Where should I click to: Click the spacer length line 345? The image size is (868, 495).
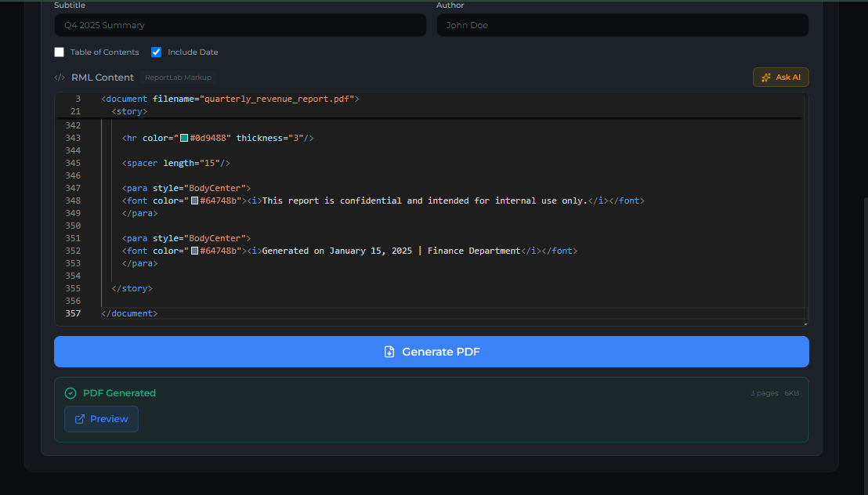176,163
